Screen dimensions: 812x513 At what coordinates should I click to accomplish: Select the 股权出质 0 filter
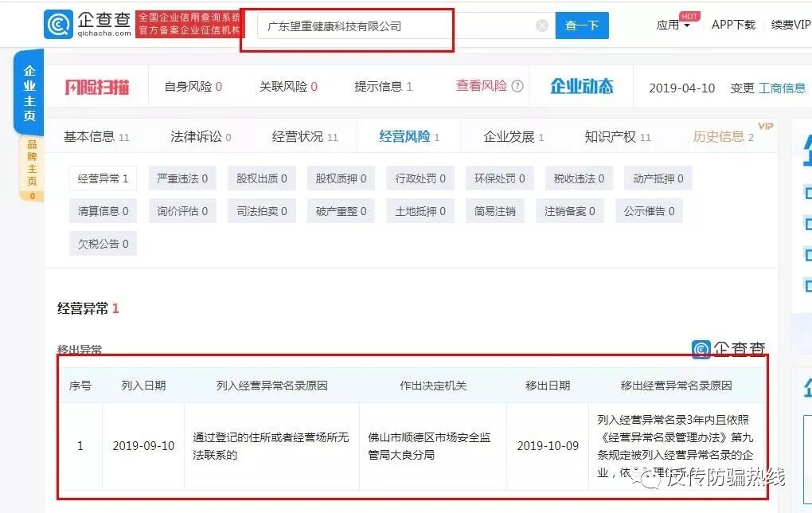262,178
